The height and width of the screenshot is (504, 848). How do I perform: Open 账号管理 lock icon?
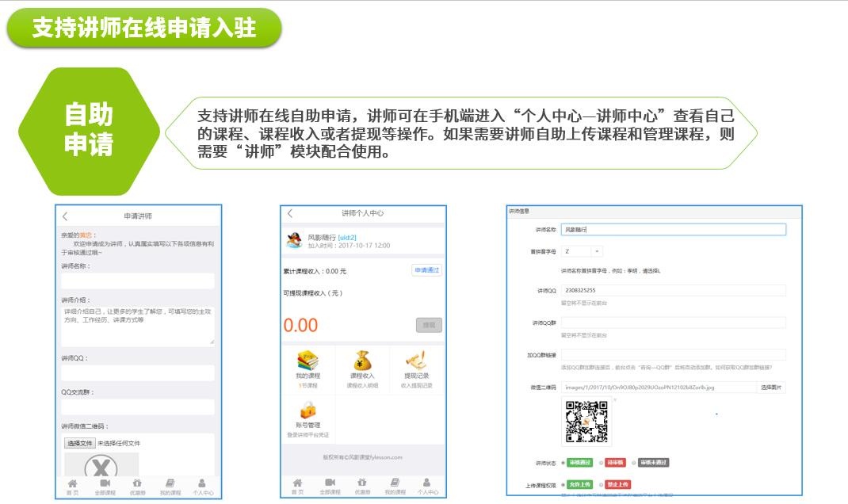point(307,410)
